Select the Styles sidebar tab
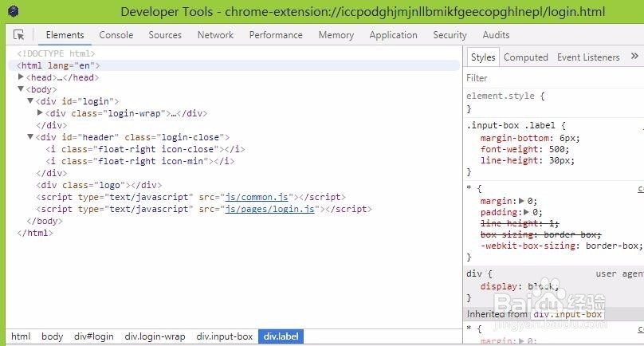 click(482, 57)
